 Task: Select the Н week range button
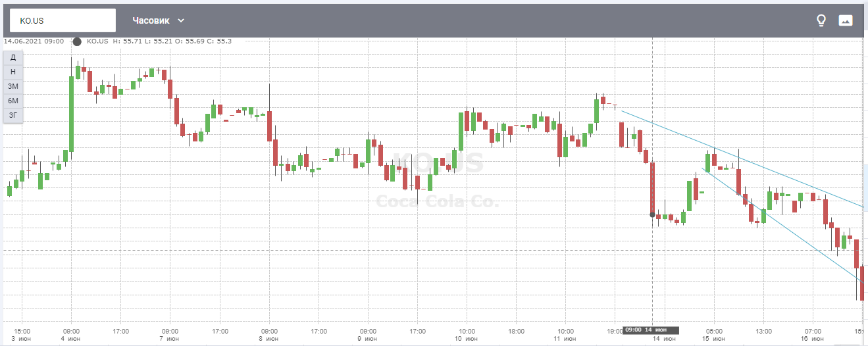pyautogui.click(x=13, y=72)
